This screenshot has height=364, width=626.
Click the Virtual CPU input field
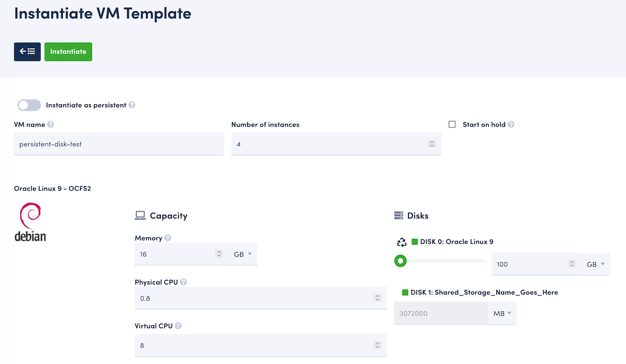(253, 346)
